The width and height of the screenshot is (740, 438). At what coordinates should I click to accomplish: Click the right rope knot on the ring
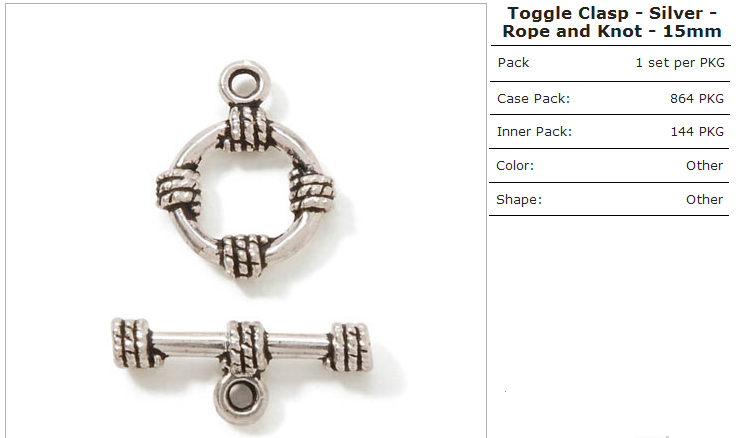(311, 191)
